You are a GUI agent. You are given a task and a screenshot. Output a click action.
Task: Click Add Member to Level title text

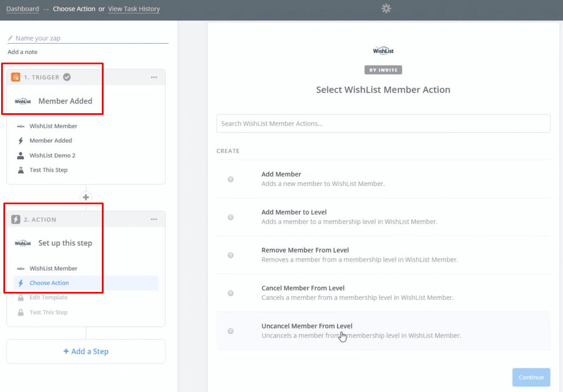pos(294,212)
